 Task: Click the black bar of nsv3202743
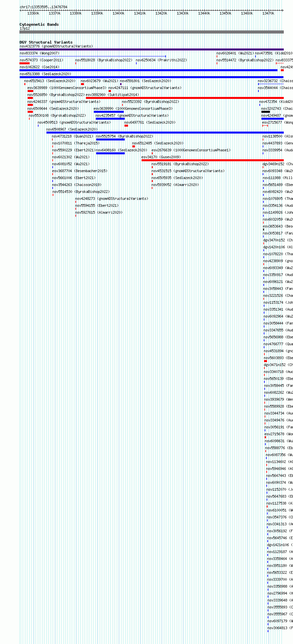[x=266, y=112]
